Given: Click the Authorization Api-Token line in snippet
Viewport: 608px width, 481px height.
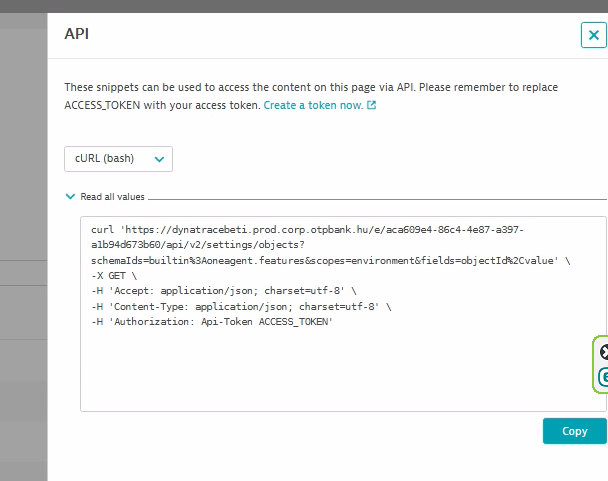Looking at the screenshot, I should pos(210,323).
